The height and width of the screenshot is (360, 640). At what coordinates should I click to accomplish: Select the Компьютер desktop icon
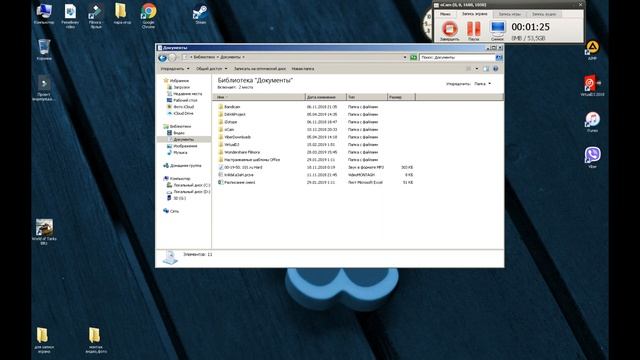coord(44,14)
